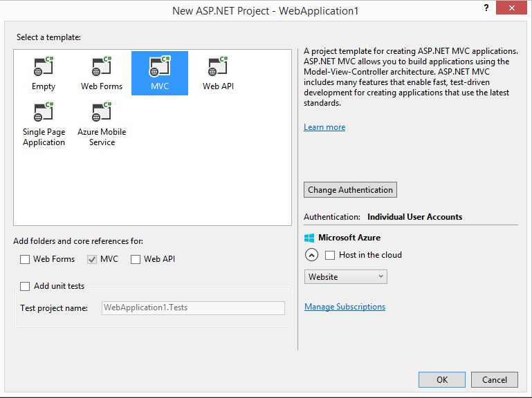
Task: Open help via the question mark icon
Action: [x=486, y=8]
